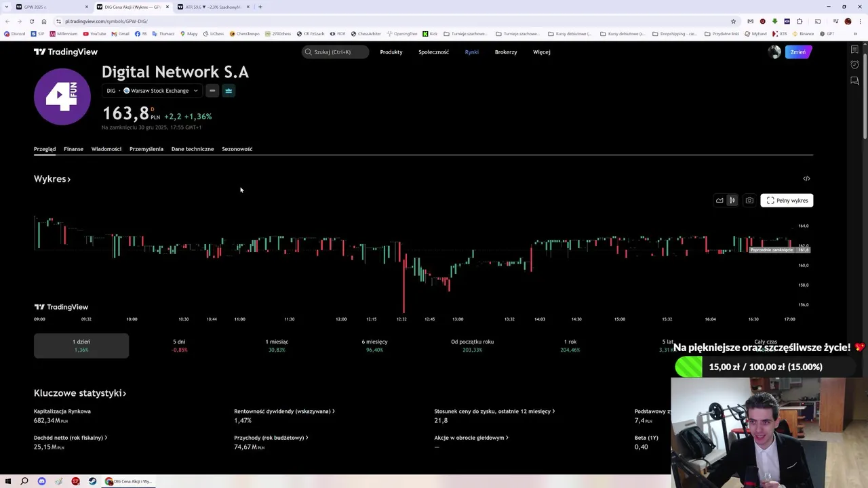This screenshot has height=488, width=868.
Task: Open Stosunek ceny do zysku details
Action: click(494, 411)
